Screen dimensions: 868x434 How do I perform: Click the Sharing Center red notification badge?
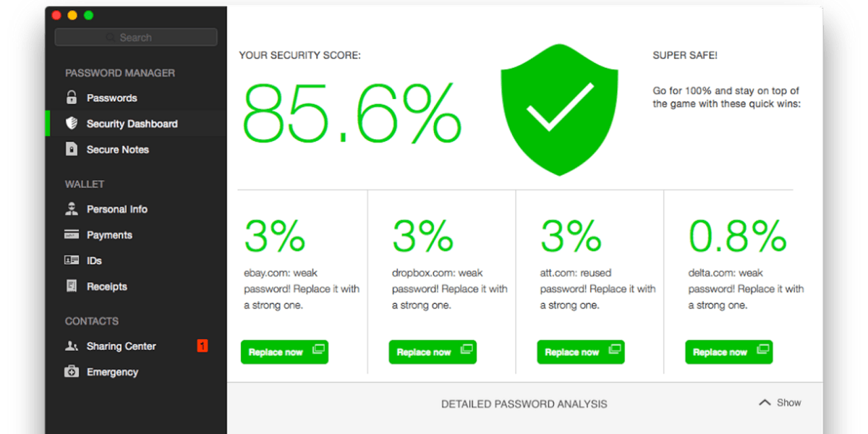[203, 346]
